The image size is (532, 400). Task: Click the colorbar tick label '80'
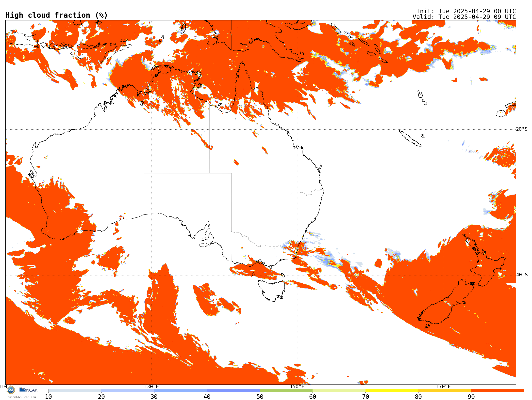point(418,397)
